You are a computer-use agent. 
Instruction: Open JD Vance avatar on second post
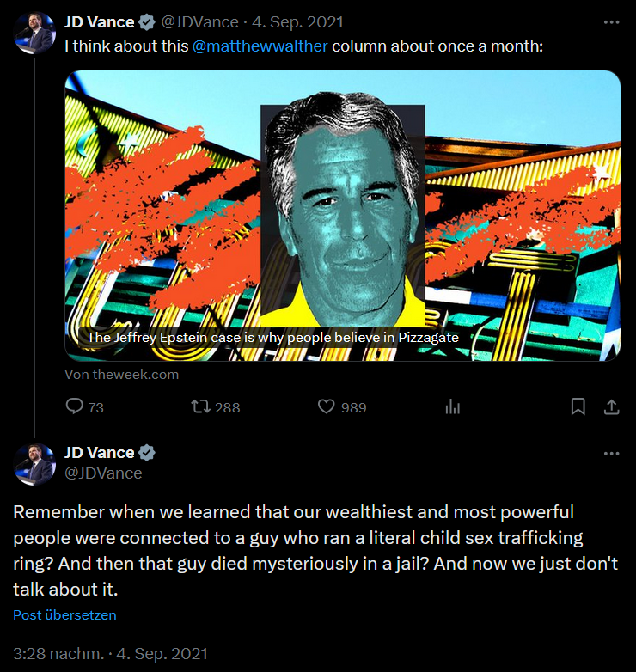[34, 464]
